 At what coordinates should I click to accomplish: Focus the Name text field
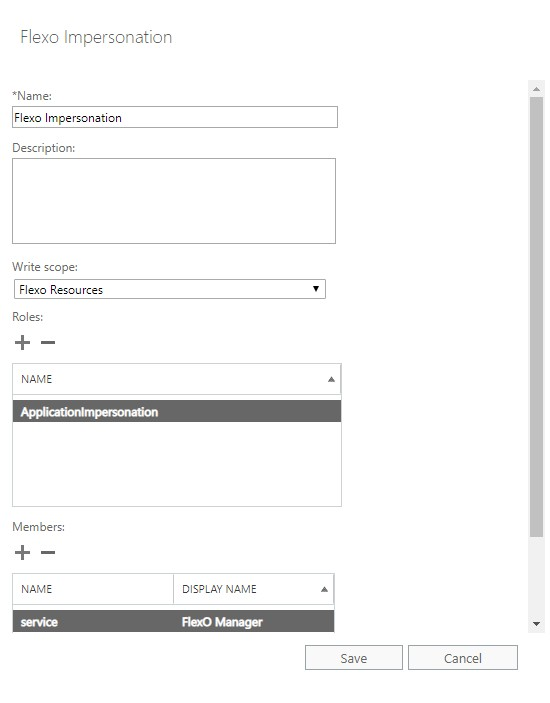175,117
